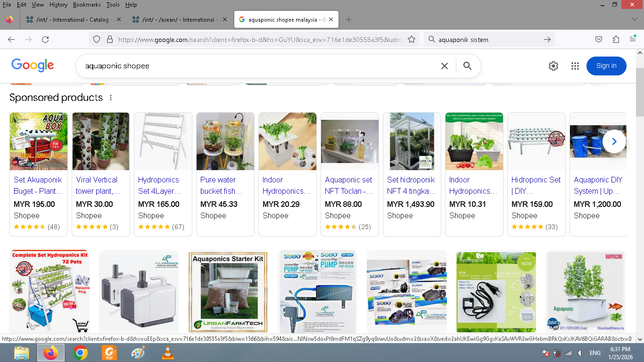
Task: Open the Bookmarks menu
Action: (x=87, y=5)
